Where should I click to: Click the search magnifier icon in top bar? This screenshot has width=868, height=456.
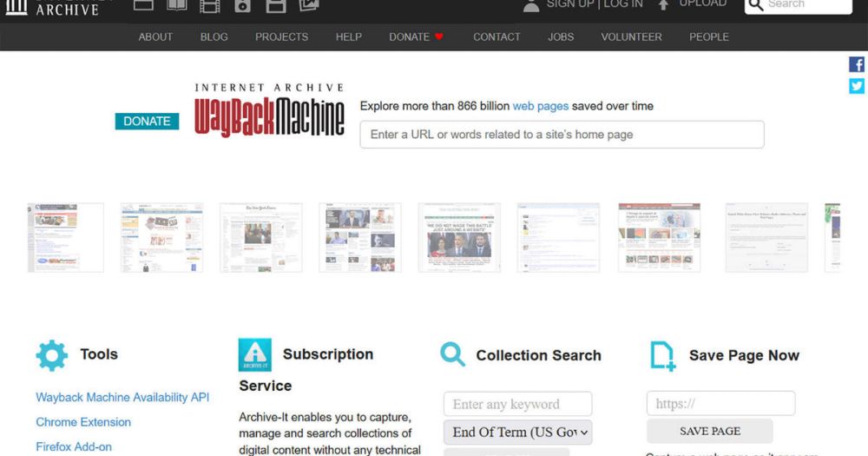pyautogui.click(x=756, y=5)
